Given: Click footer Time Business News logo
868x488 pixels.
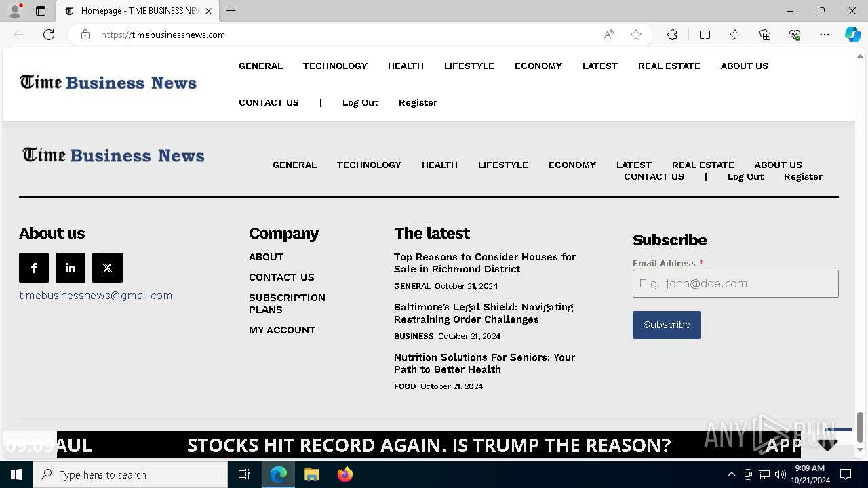Looking at the screenshot, I should point(113,155).
